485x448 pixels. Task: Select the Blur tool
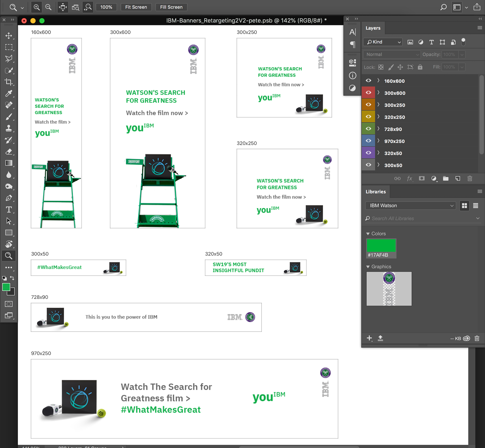tap(9, 175)
